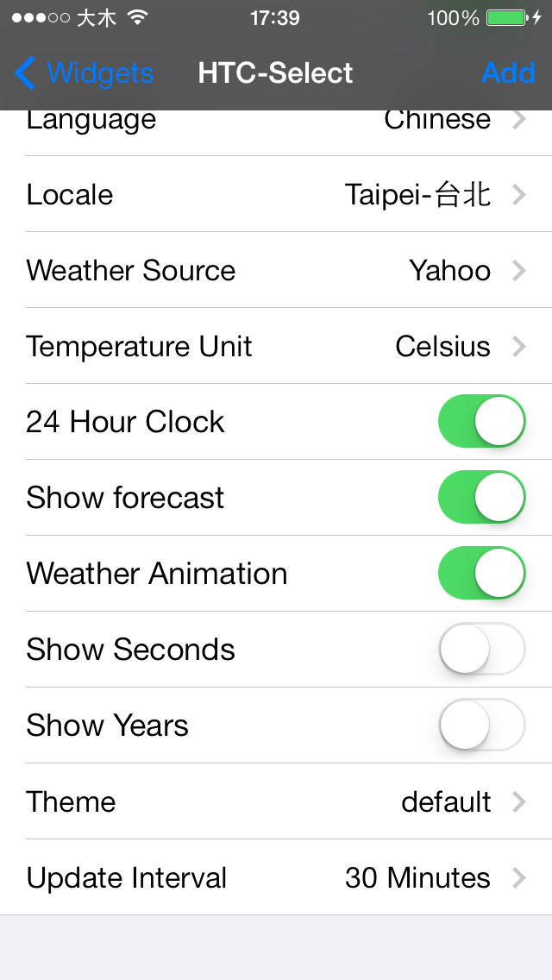Tap the clock time in status bar
This screenshot has width=552, height=980.
[x=275, y=18]
